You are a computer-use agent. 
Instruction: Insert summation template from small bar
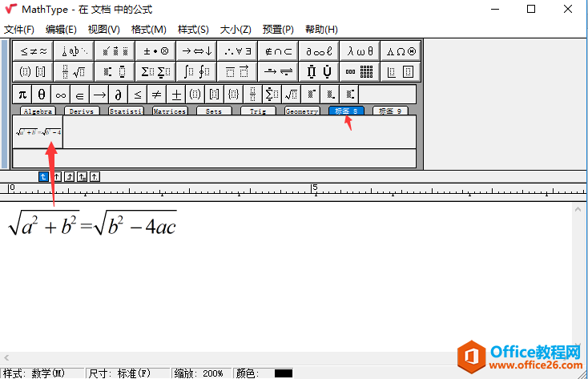(272, 95)
